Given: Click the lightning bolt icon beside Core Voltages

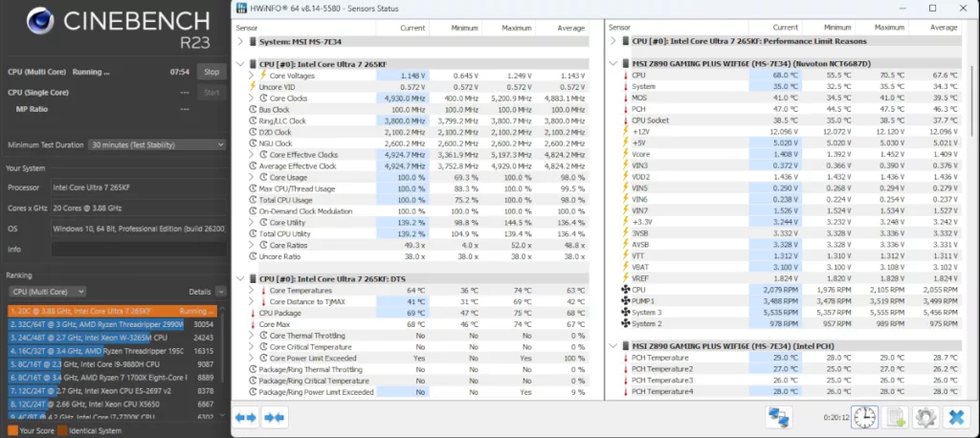Looking at the screenshot, I should pyautogui.click(x=263, y=76).
